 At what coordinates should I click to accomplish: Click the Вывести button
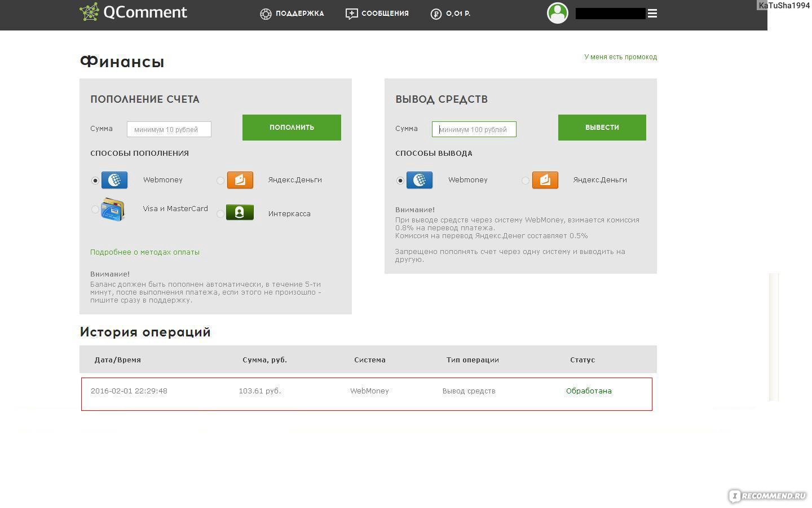(x=602, y=128)
